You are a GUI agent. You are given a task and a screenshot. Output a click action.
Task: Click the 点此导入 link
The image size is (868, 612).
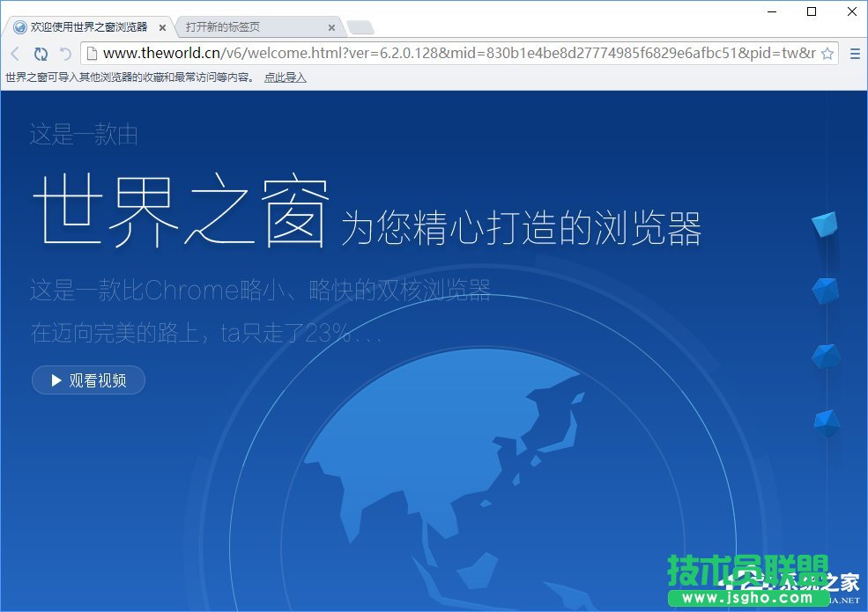(x=286, y=77)
